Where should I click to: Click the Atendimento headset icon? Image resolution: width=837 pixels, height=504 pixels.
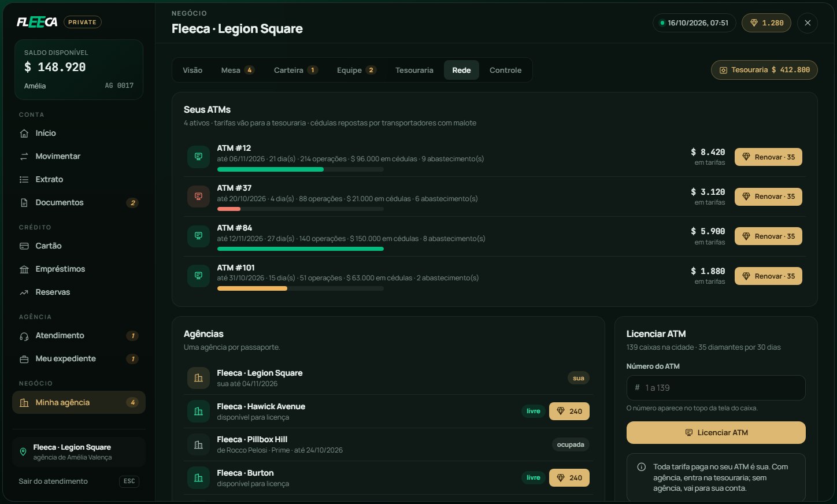24,336
